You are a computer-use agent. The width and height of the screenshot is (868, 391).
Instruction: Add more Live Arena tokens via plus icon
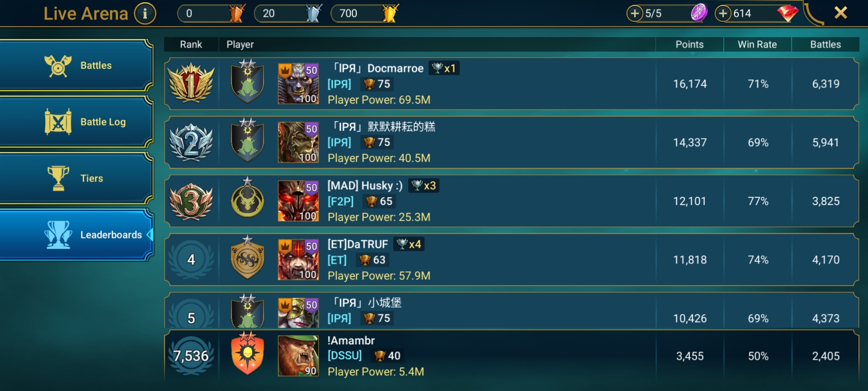635,14
